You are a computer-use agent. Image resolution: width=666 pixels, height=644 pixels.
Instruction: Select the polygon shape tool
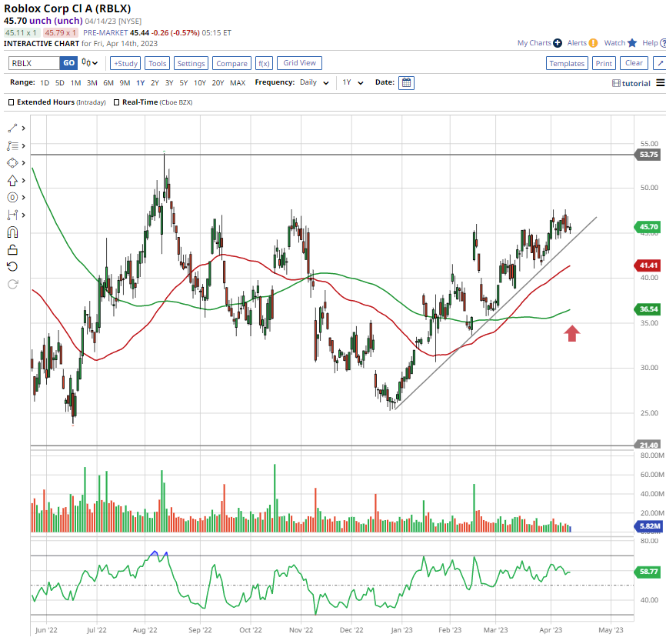(x=12, y=163)
